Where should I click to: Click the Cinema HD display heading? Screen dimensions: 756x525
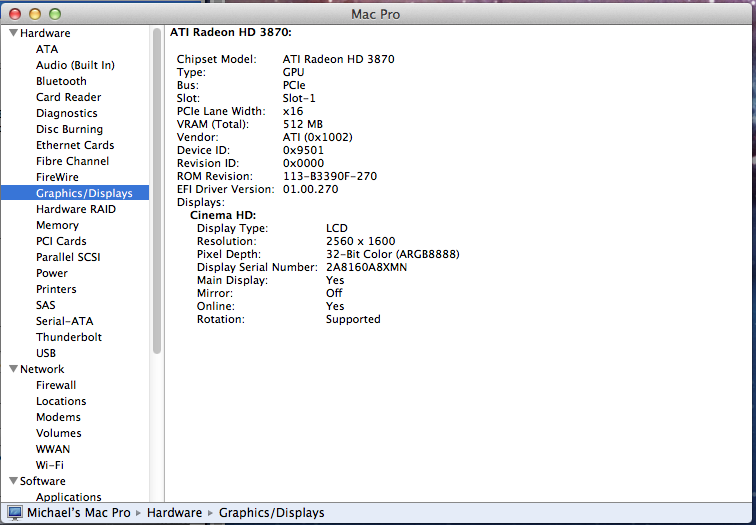pyautogui.click(x=223, y=215)
